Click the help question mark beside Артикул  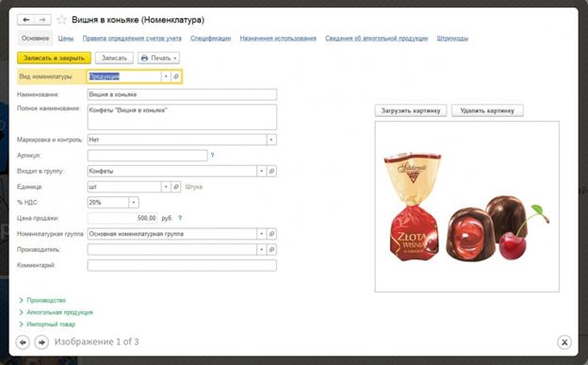pyautogui.click(x=212, y=155)
